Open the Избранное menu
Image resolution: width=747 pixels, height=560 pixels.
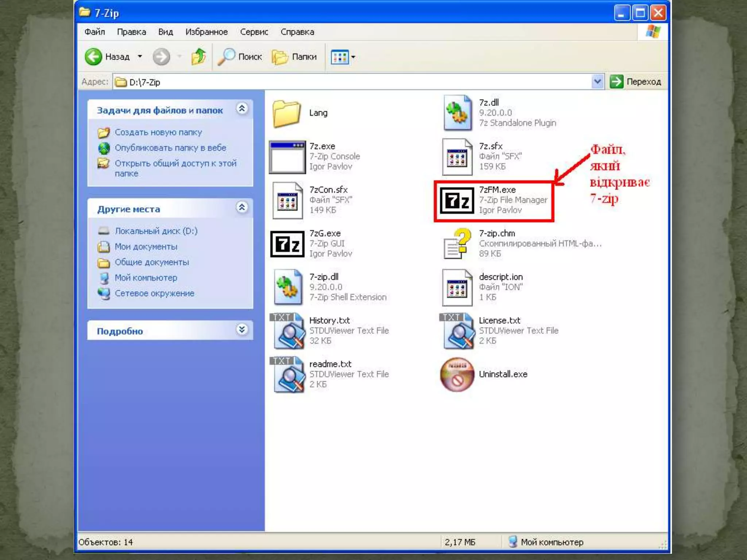pyautogui.click(x=206, y=32)
